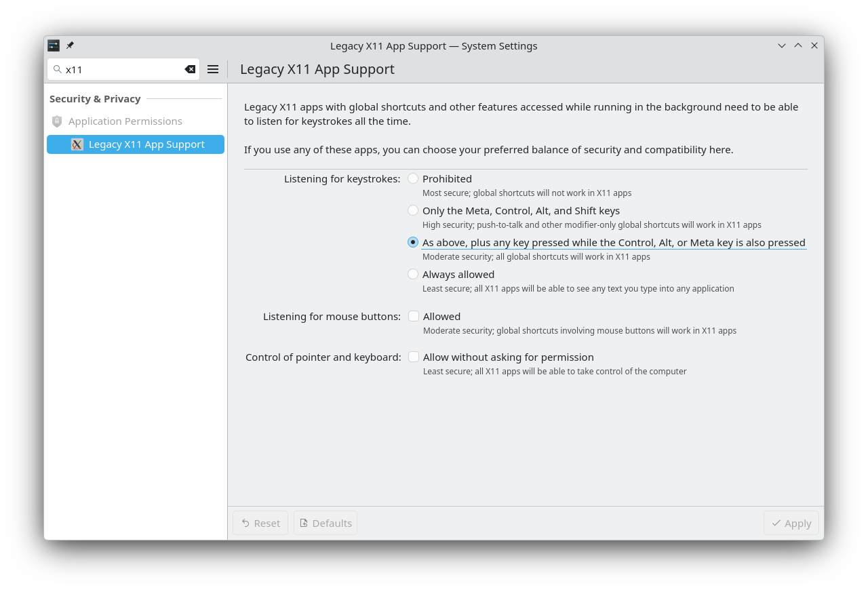The image size is (868, 592).
Task: Click the Application Permissions shield icon
Action: [x=57, y=121]
